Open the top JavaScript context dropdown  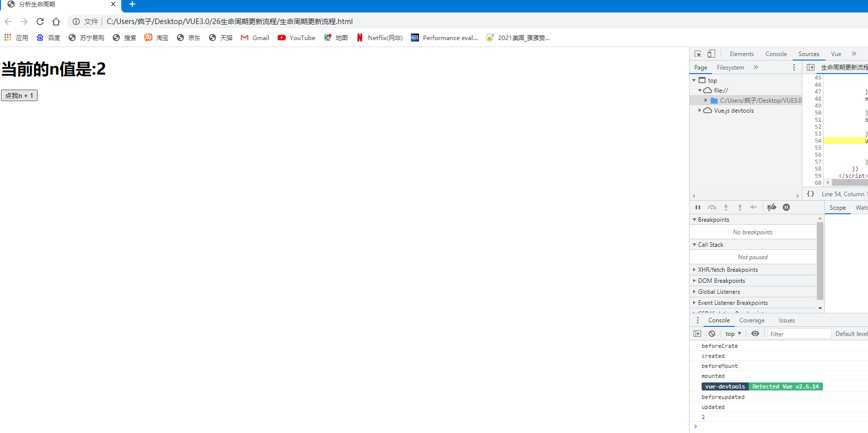733,334
